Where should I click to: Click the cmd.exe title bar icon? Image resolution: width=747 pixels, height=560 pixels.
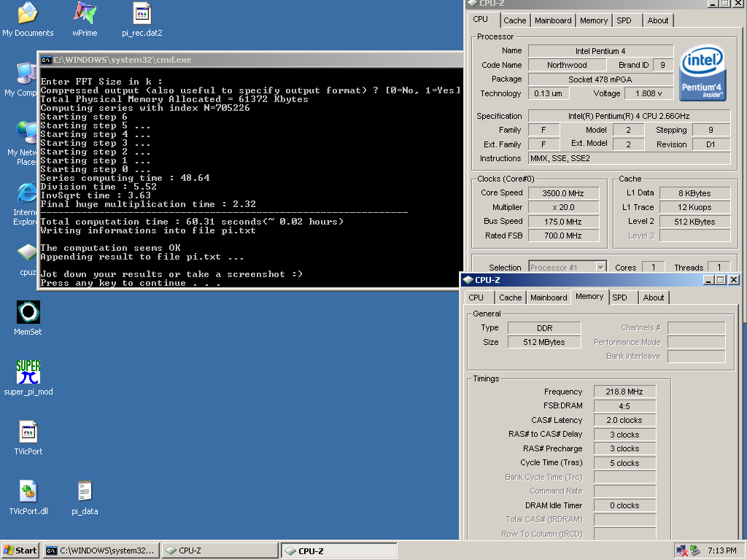pyautogui.click(x=46, y=60)
